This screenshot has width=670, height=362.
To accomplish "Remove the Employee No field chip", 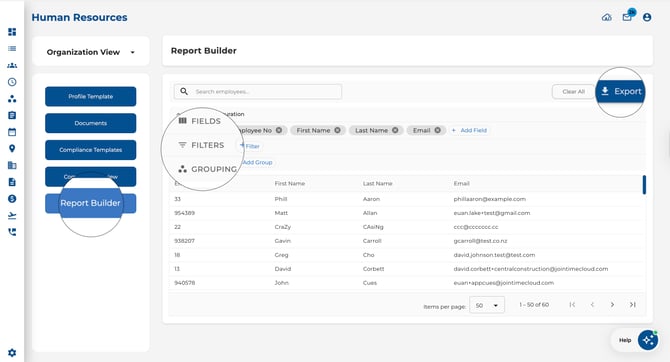I will [279, 130].
